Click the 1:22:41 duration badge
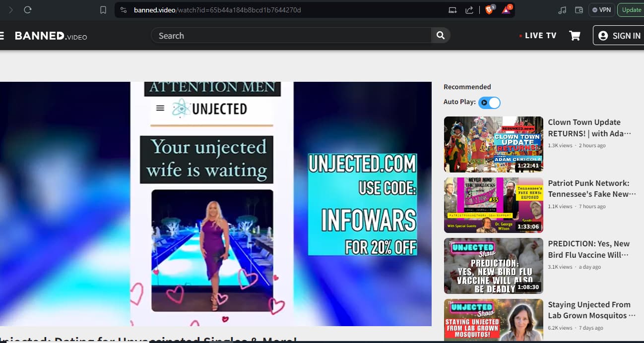 (528, 166)
